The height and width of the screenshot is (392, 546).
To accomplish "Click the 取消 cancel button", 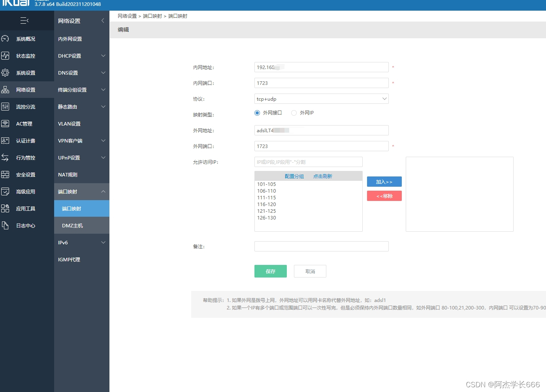I will pyautogui.click(x=310, y=271).
